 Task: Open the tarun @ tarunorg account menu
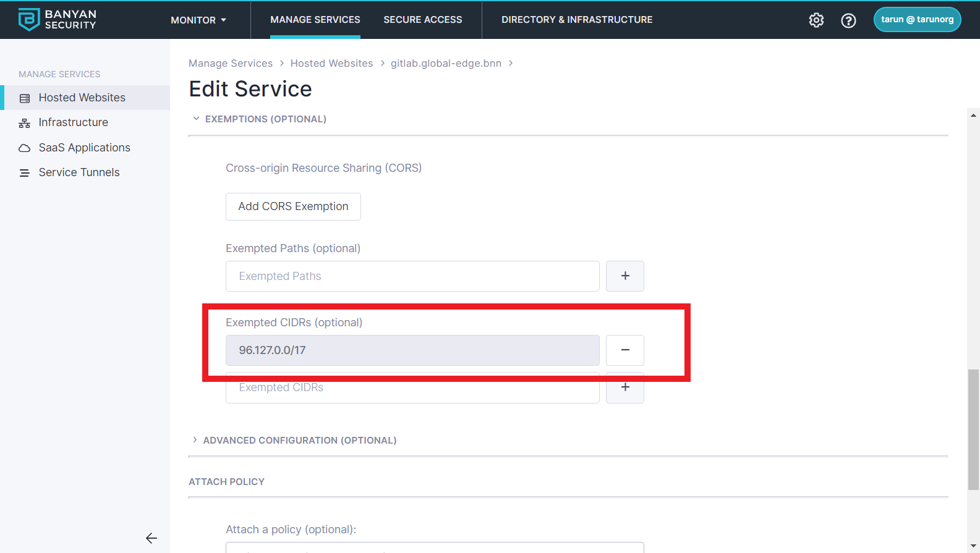click(917, 20)
